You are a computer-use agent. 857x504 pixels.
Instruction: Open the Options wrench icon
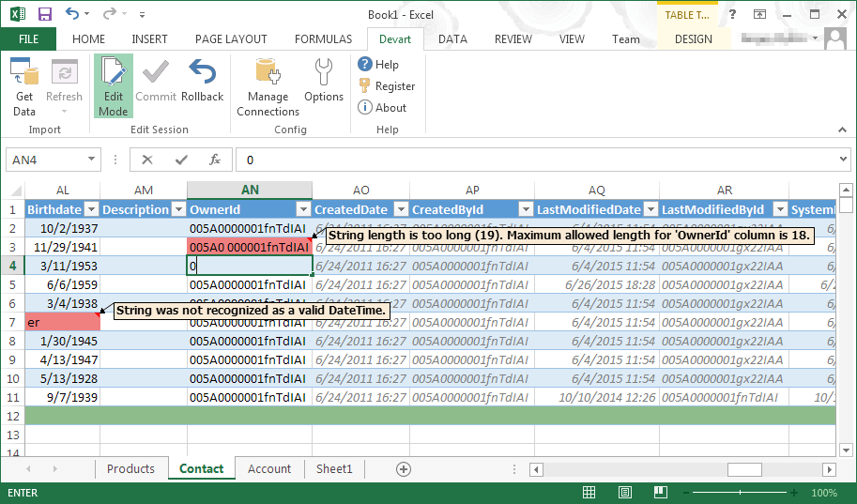tap(324, 72)
